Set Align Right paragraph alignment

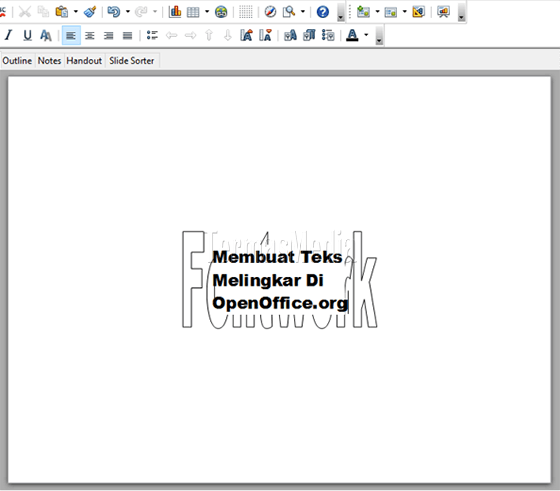tap(109, 35)
